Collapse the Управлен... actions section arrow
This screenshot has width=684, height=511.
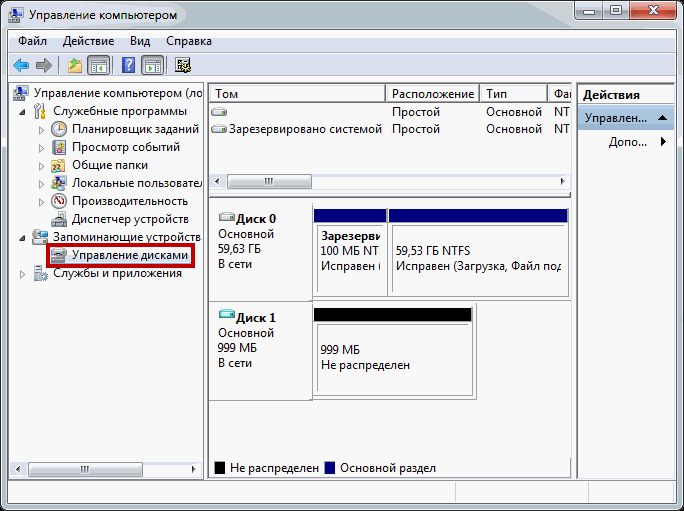[662, 118]
